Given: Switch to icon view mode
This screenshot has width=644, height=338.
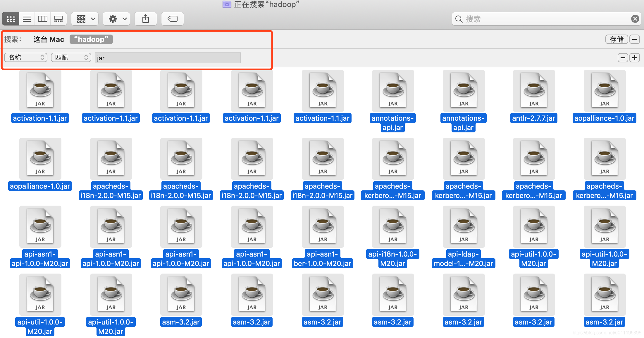Looking at the screenshot, I should [x=11, y=19].
